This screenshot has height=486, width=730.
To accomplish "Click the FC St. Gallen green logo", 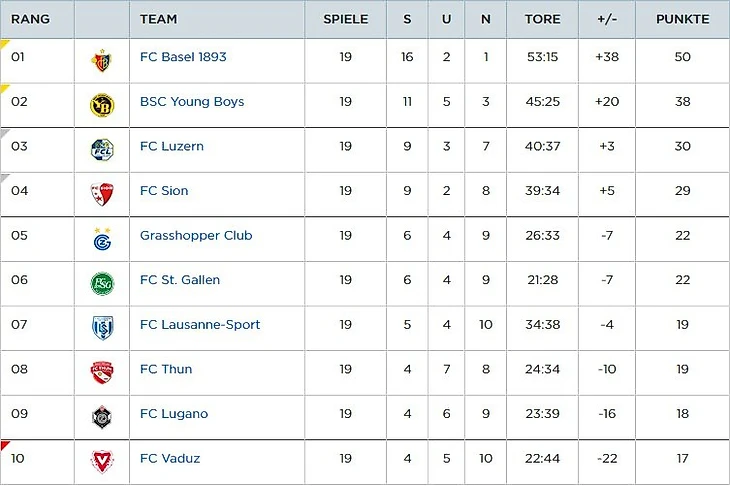I will (102, 282).
